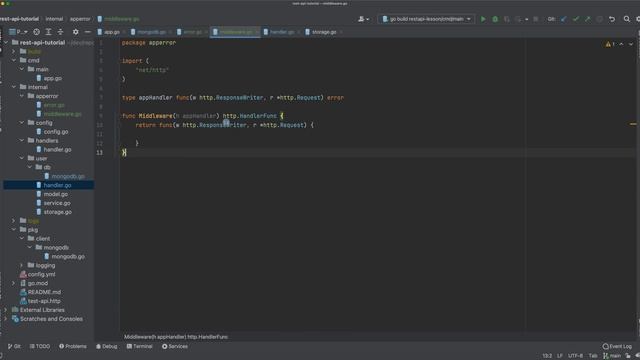The image size is (640, 360).
Task: Collapse the handlers folder
Action: [22, 140]
